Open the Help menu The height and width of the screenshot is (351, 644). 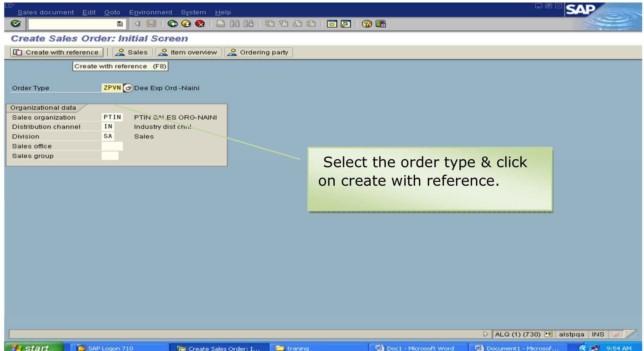(223, 12)
